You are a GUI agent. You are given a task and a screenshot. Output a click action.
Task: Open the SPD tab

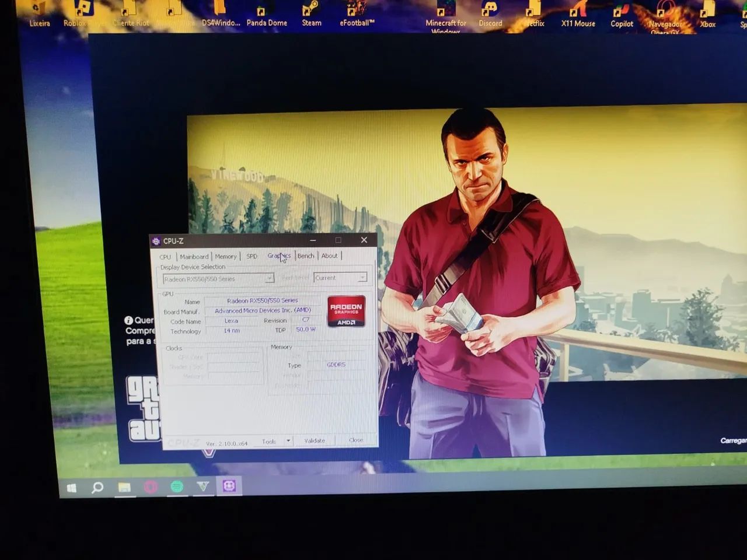pyautogui.click(x=252, y=256)
